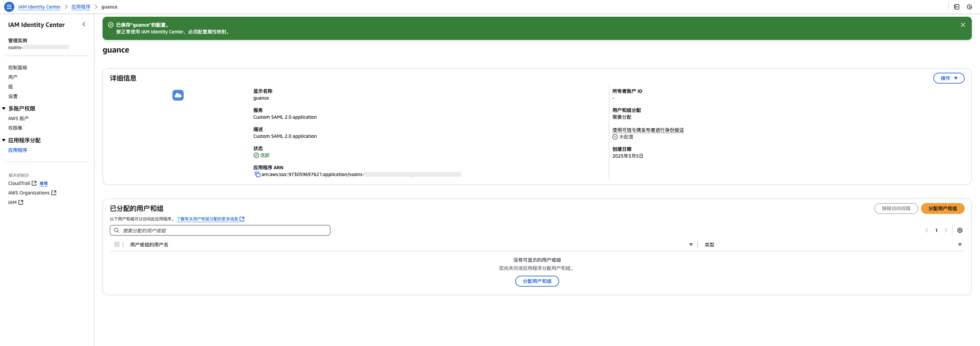This screenshot has width=980, height=346.
Task: Click the green 活跃 status icon
Action: click(x=256, y=156)
